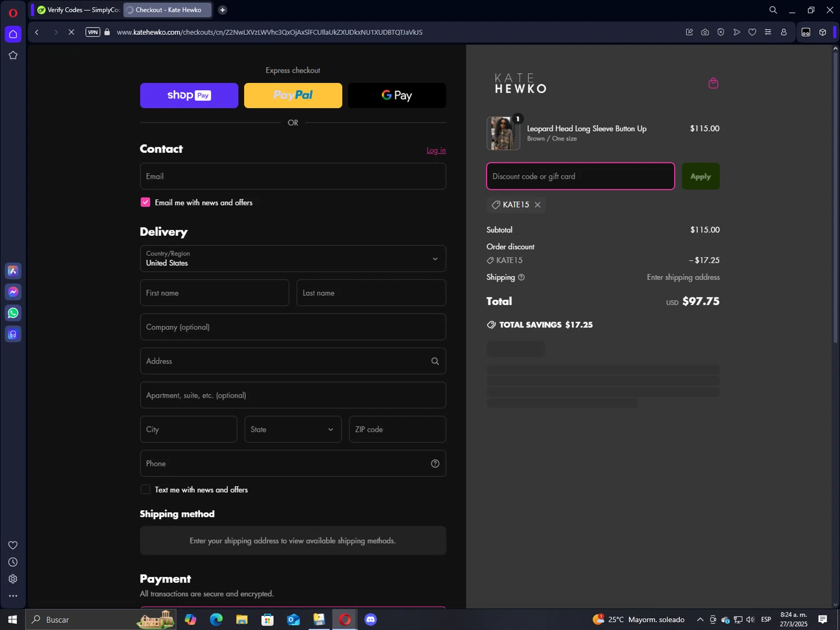This screenshot has height=630, width=840.
Task: Open Microsoft Edge from taskbar
Action: (216, 619)
